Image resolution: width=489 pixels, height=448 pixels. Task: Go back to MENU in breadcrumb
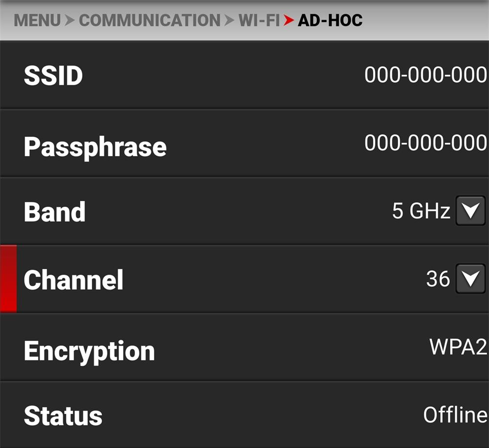click(x=37, y=21)
